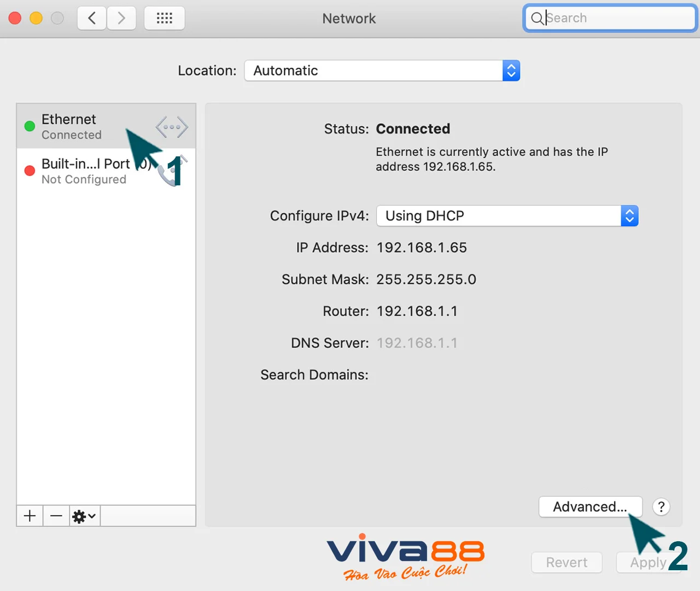This screenshot has width=700, height=591.
Task: Click the Apply button
Action: coord(648,563)
